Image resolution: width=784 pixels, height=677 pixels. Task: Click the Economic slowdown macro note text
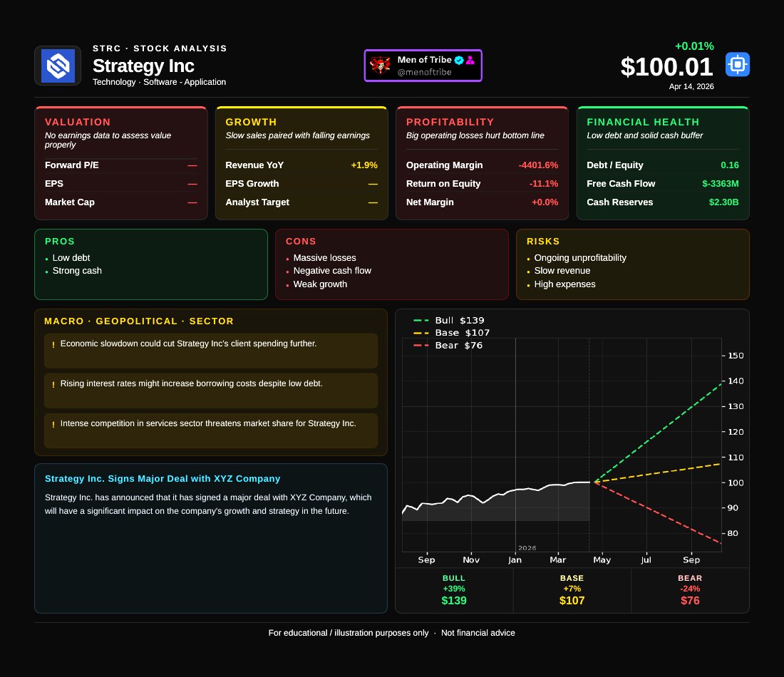tap(188, 343)
